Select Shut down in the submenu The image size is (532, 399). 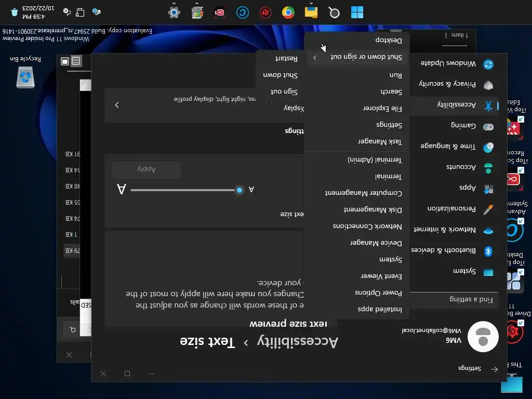tap(280, 75)
